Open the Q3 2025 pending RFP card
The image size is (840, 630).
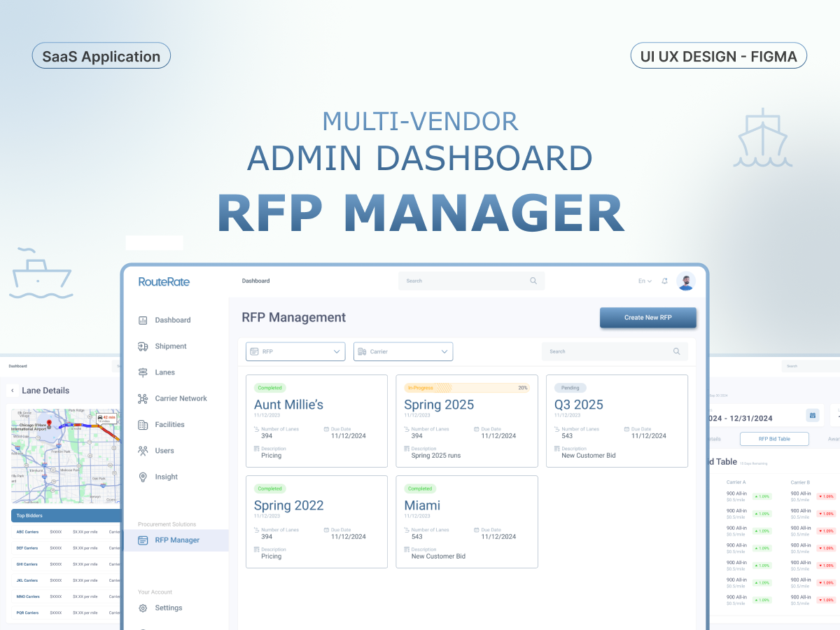(617, 421)
